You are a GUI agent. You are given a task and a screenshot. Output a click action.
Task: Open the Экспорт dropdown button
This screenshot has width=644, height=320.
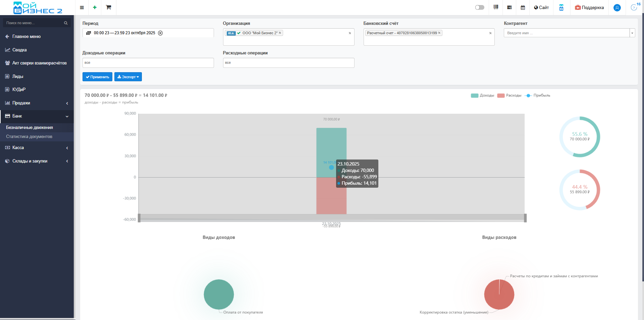(128, 77)
